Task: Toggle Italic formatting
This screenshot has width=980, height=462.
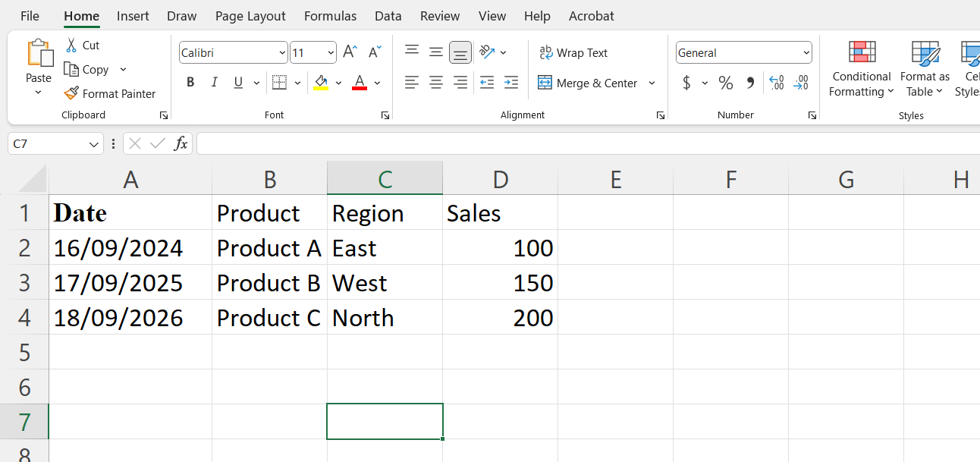Action: click(x=214, y=83)
